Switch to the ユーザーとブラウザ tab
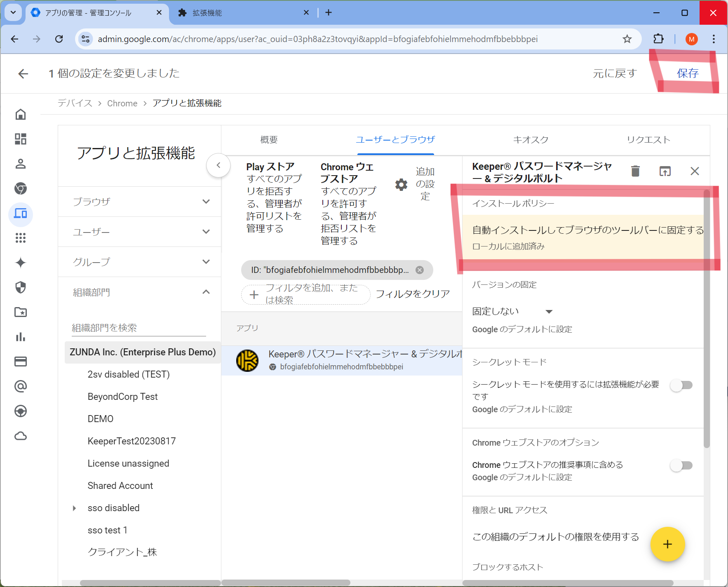 pos(395,140)
